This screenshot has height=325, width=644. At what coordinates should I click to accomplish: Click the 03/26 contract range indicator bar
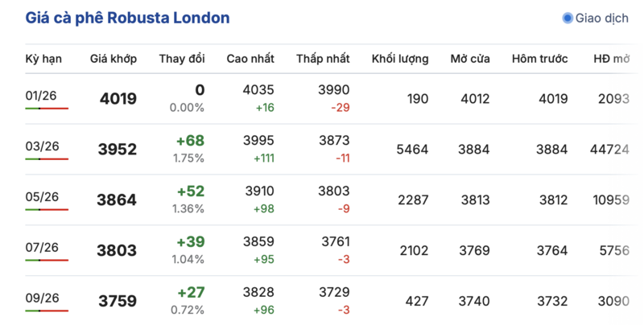tap(47, 159)
